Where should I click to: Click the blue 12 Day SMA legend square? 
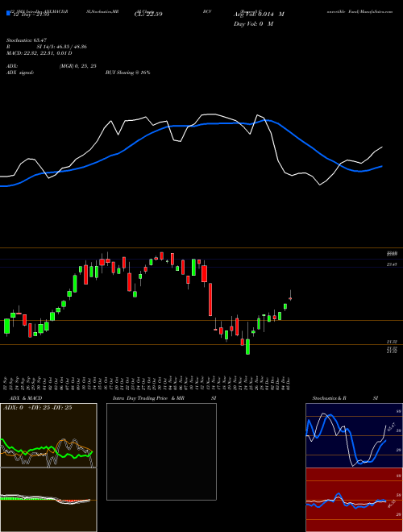point(8,13)
